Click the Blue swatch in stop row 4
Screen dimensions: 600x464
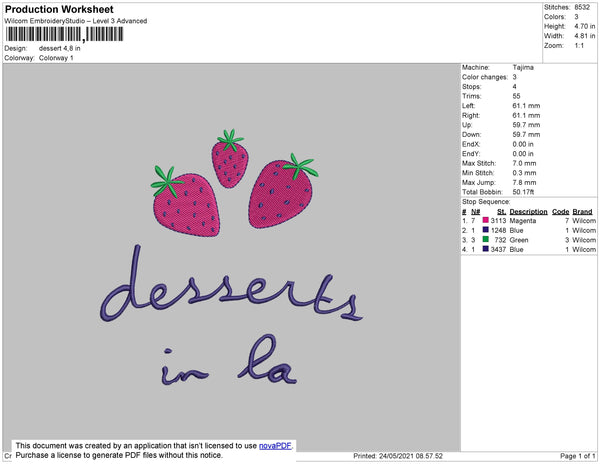click(x=486, y=249)
